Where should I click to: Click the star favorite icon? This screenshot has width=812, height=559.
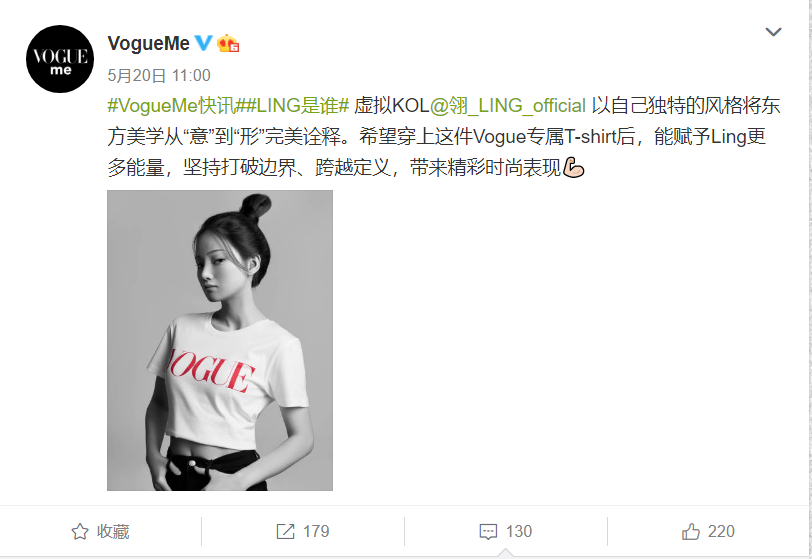click(x=80, y=532)
